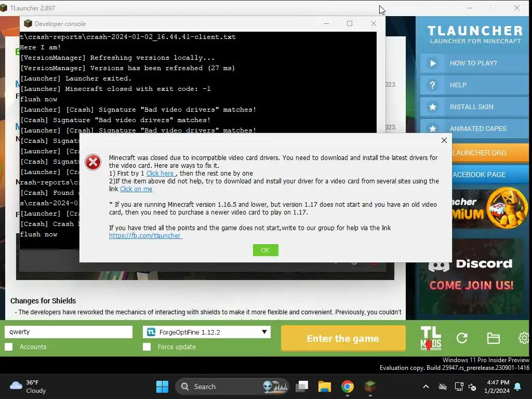The height and width of the screenshot is (399, 532).
Task: Open the "Click here" driver fix link
Action: pos(160,174)
